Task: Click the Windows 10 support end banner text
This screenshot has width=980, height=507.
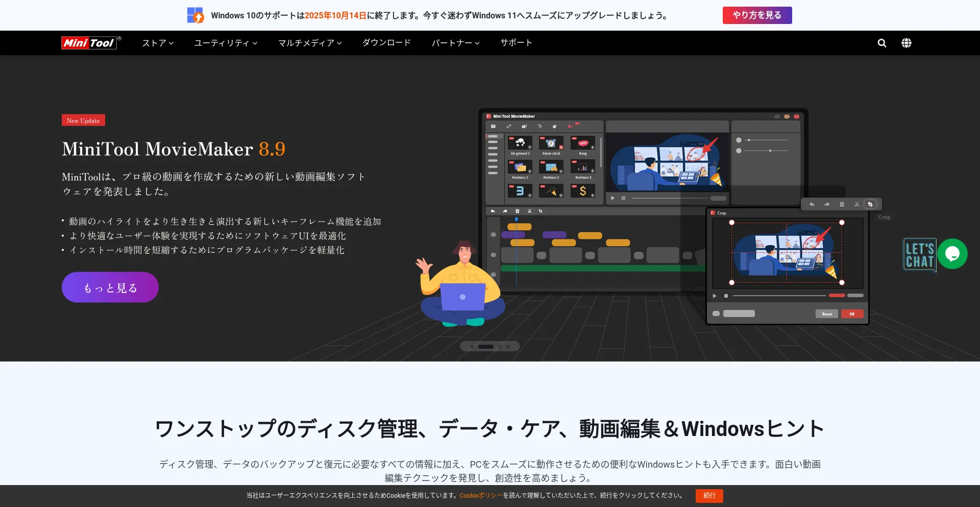Action: point(440,15)
